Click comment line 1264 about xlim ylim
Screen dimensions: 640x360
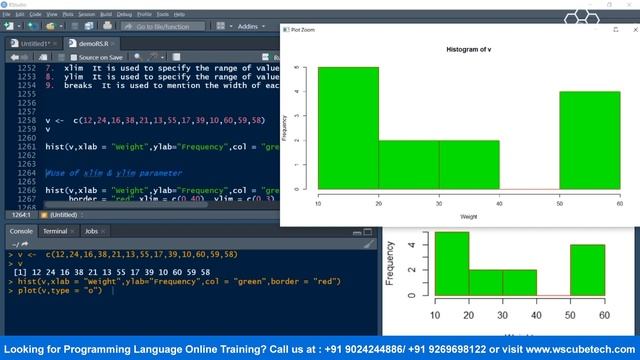(x=113, y=173)
